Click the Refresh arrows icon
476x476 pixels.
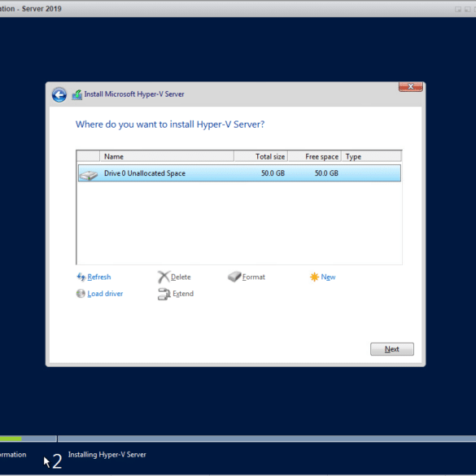pyautogui.click(x=81, y=277)
